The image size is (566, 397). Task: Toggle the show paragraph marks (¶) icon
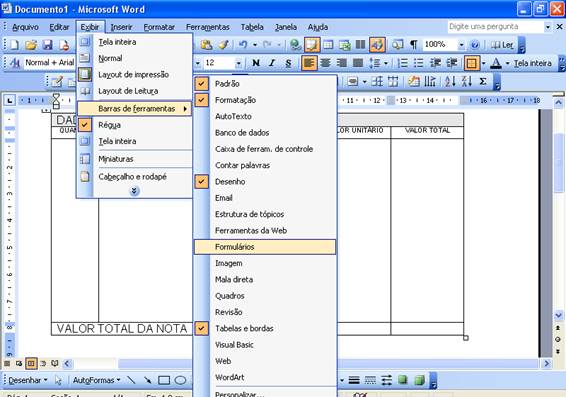(414, 45)
